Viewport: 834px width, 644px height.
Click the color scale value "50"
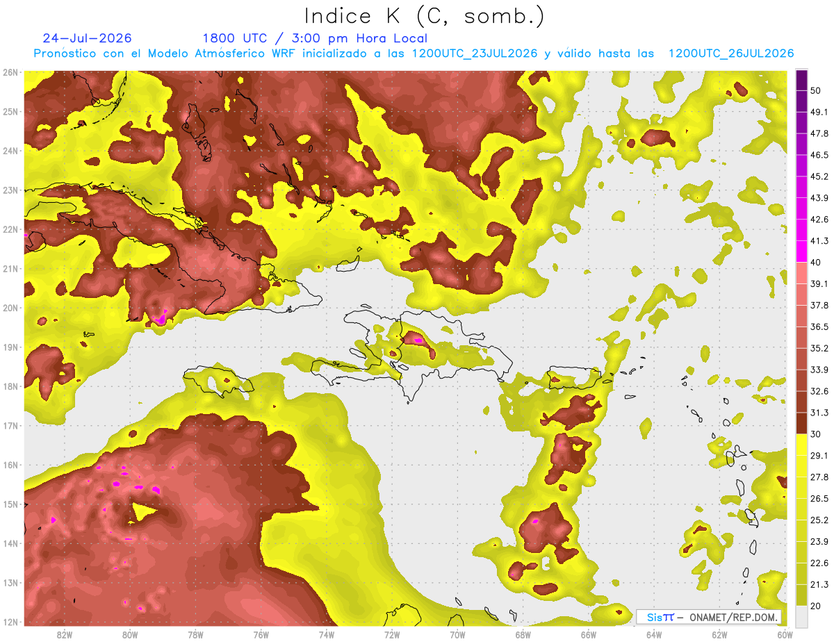point(816,90)
